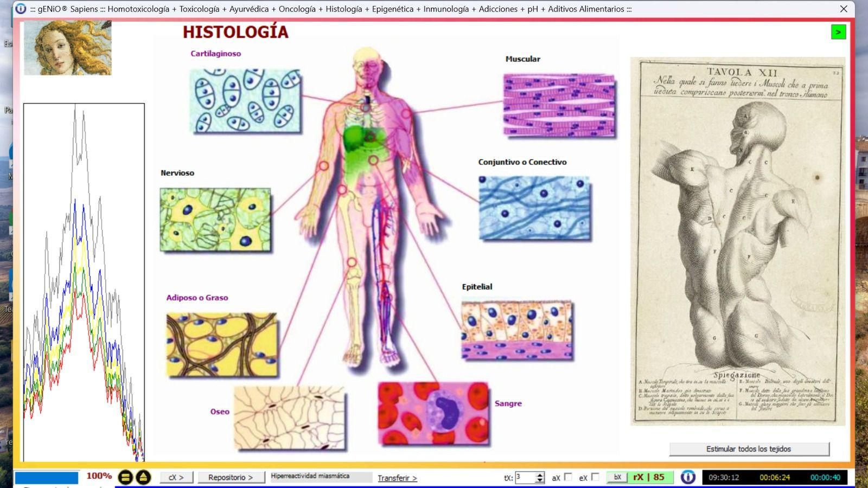Screen dimensions: 868x488
Task: Click the bX button
Action: [617, 477]
